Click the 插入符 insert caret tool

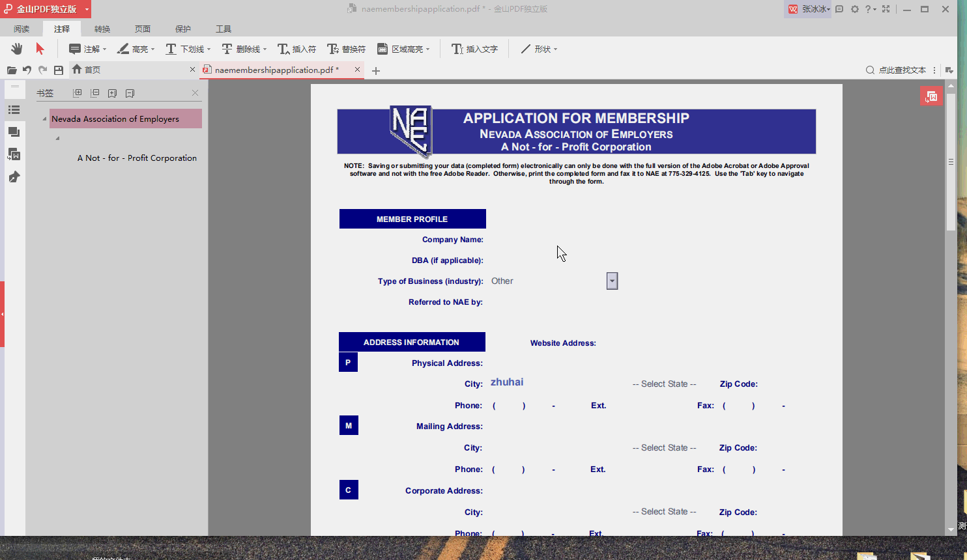(296, 49)
